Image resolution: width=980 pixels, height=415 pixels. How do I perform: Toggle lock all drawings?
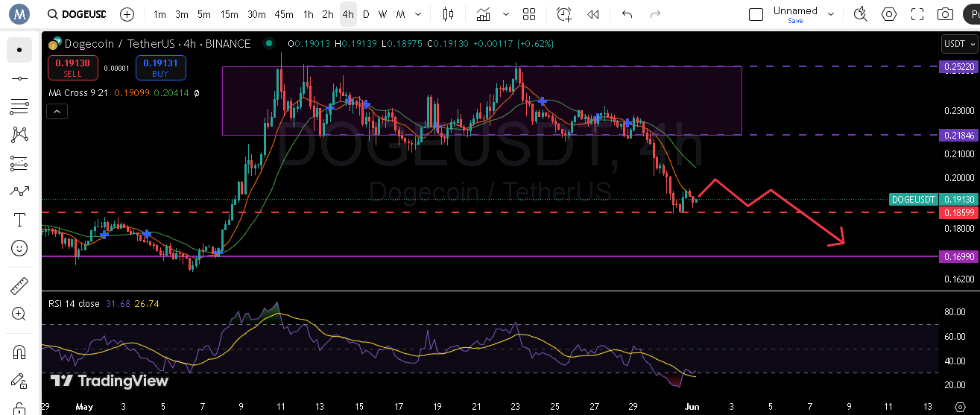[19, 408]
